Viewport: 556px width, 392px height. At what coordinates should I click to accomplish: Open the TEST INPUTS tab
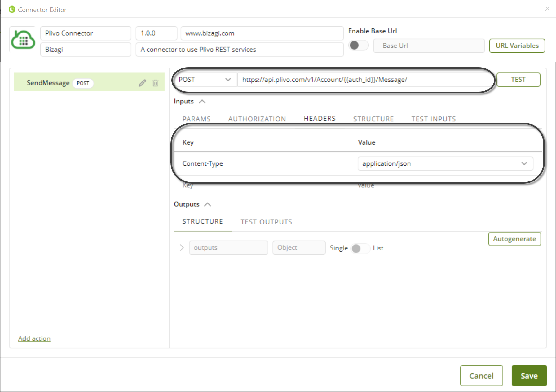(x=434, y=119)
